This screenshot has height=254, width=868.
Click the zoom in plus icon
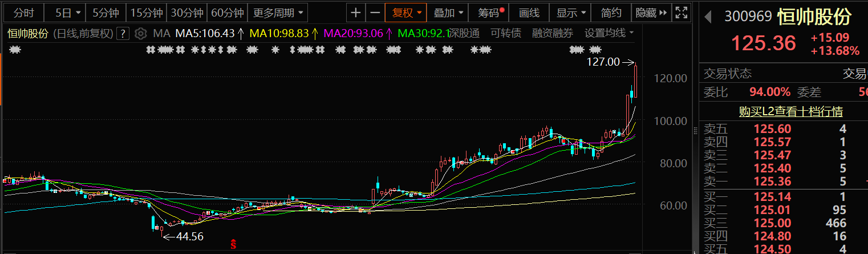click(355, 13)
